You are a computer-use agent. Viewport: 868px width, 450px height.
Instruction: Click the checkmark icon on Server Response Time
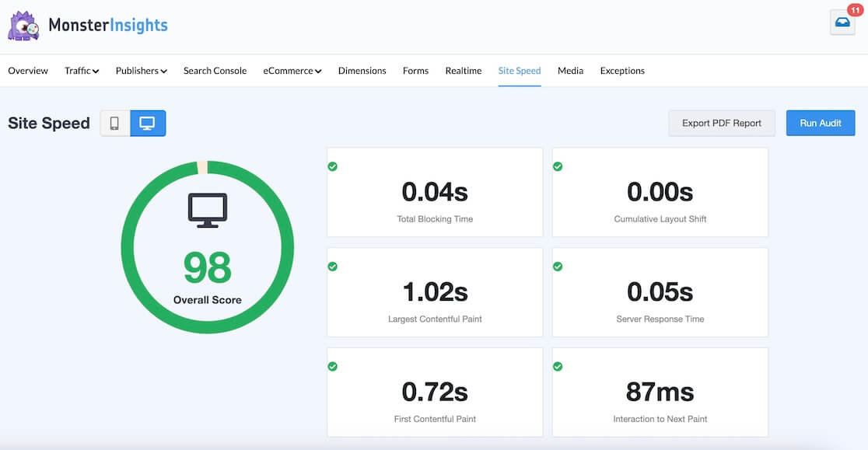coord(558,266)
